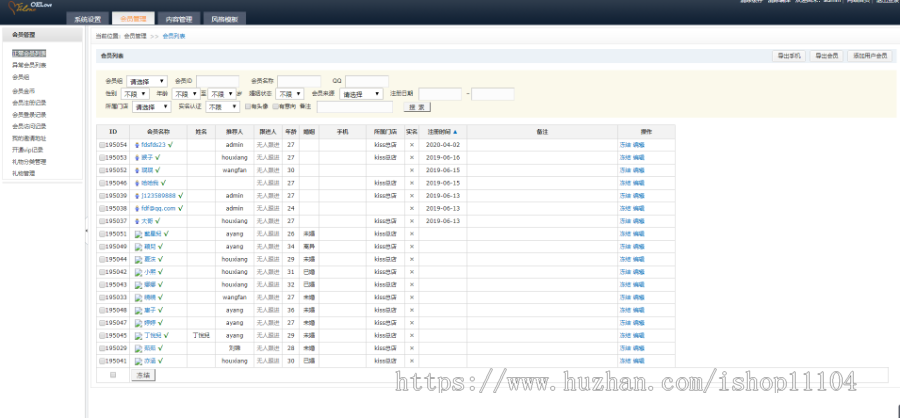
Task: Click the broken avatar image for member 195045
Action: 137,336
